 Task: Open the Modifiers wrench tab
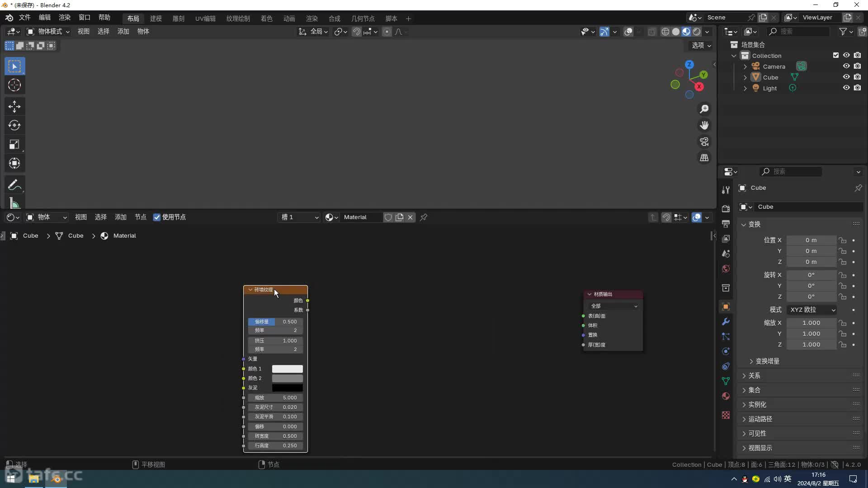coord(726,322)
